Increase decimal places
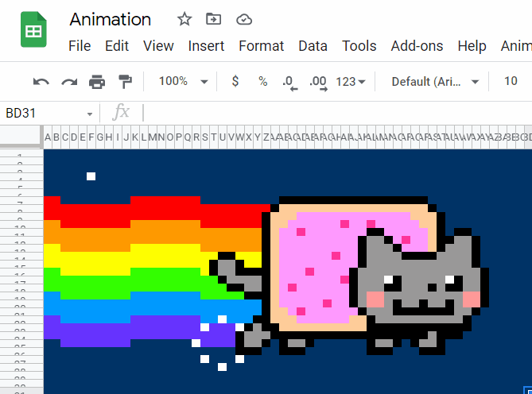The width and height of the screenshot is (532, 394). click(319, 83)
